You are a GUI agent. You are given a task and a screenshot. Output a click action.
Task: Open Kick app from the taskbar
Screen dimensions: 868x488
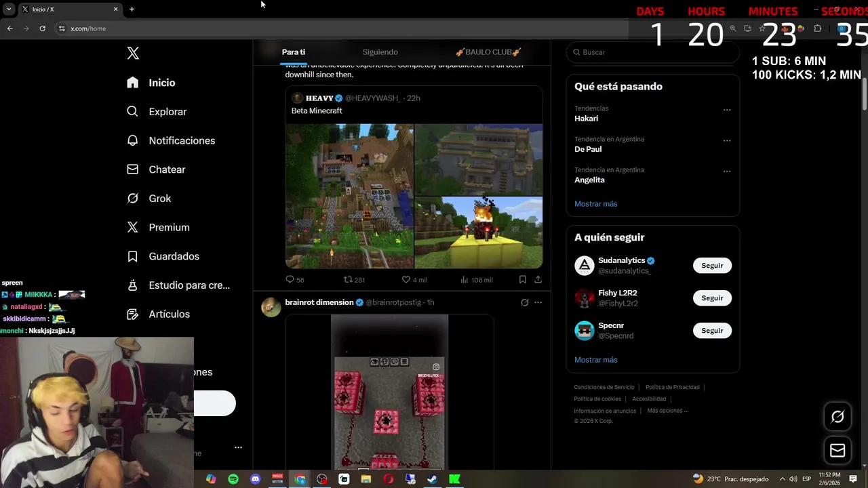454,479
